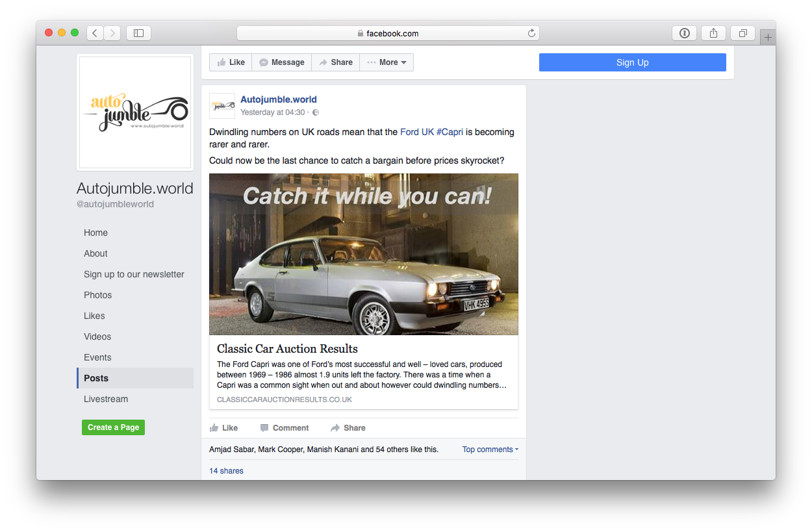Screen dimensions: 812x532
Task: Open Amjad Sabar's profile link
Action: [x=232, y=449]
